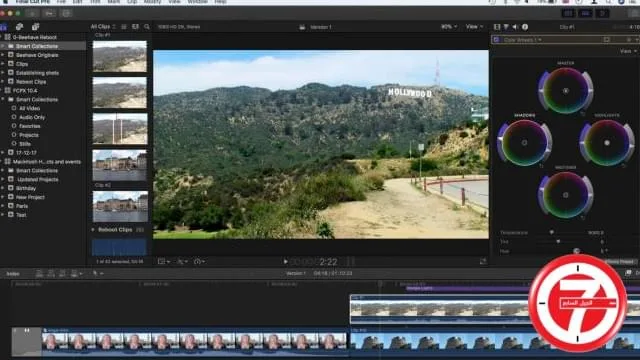Click the mask icon on Color Wheels row

[607, 40]
